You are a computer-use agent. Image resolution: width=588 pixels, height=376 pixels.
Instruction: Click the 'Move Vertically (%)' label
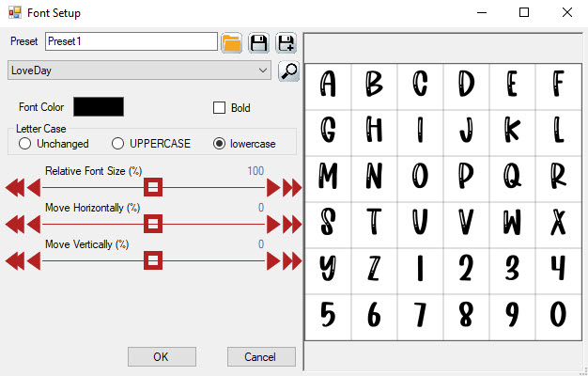click(x=87, y=244)
